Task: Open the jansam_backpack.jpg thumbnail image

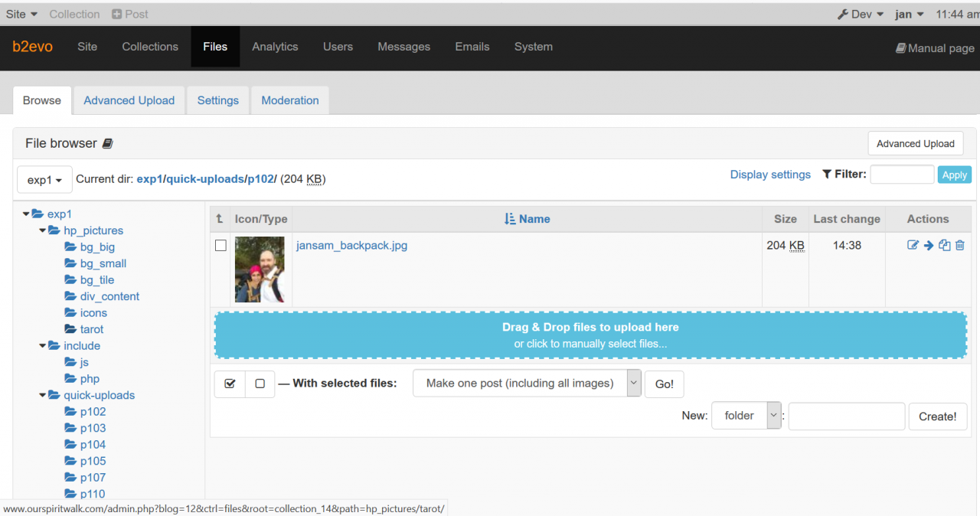Action: point(260,269)
